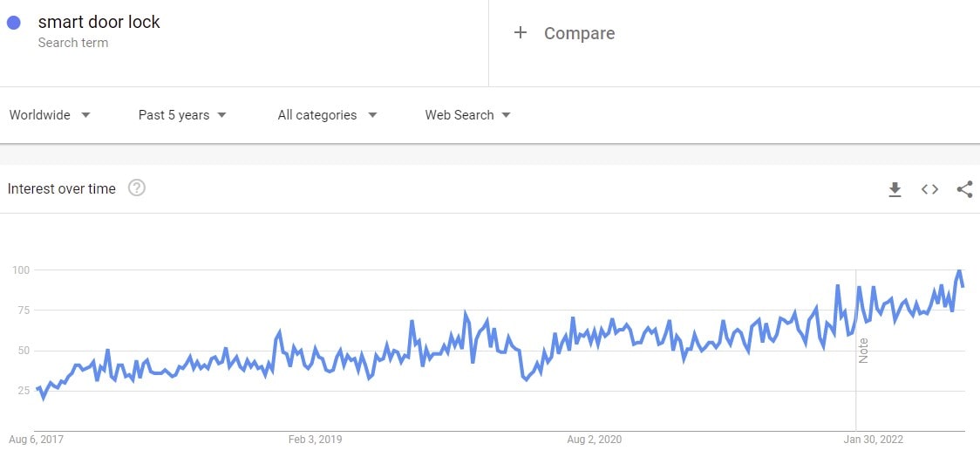Open the Worldwide region dropdown
This screenshot has height=464, width=980.
pos(50,115)
